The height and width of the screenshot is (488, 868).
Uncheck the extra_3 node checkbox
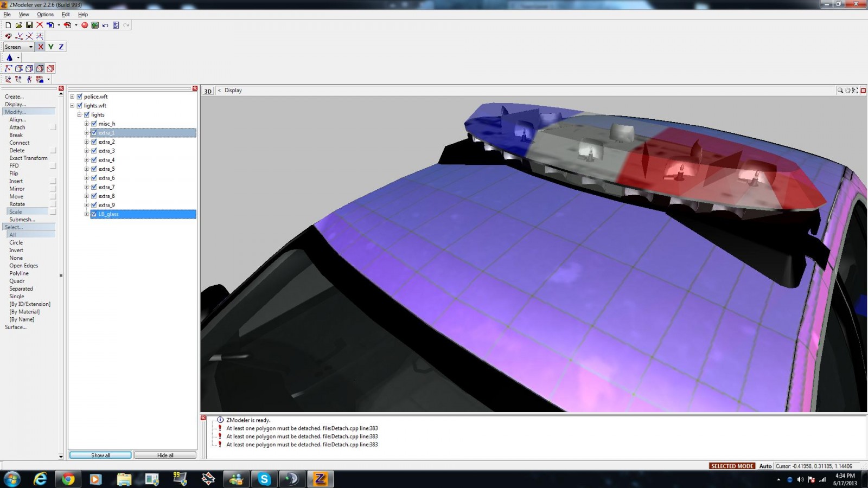click(x=94, y=151)
